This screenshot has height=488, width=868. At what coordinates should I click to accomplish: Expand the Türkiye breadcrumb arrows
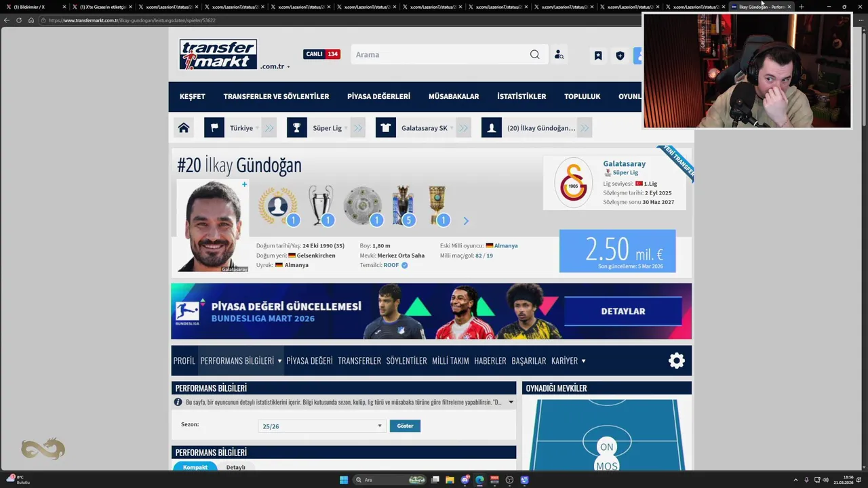pos(269,127)
